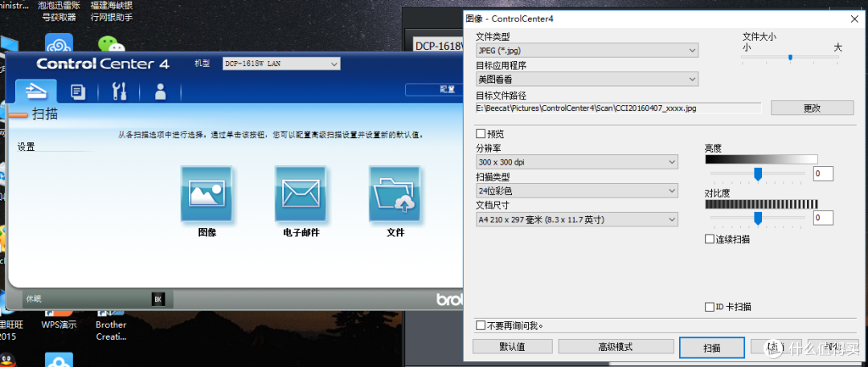The image size is (868, 367).
Task: Enable the ID 卡扫描 checkbox
Action: tap(709, 307)
